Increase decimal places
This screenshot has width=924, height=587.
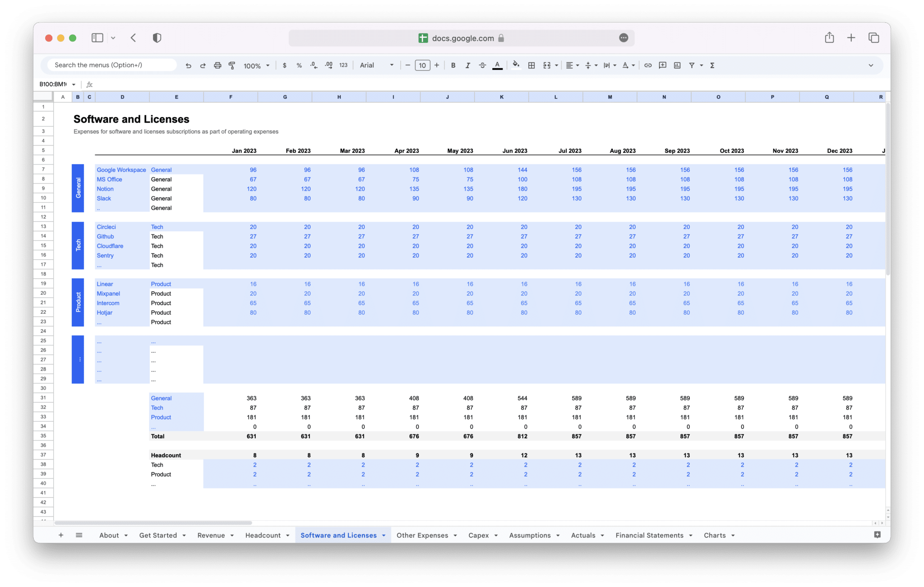point(329,65)
